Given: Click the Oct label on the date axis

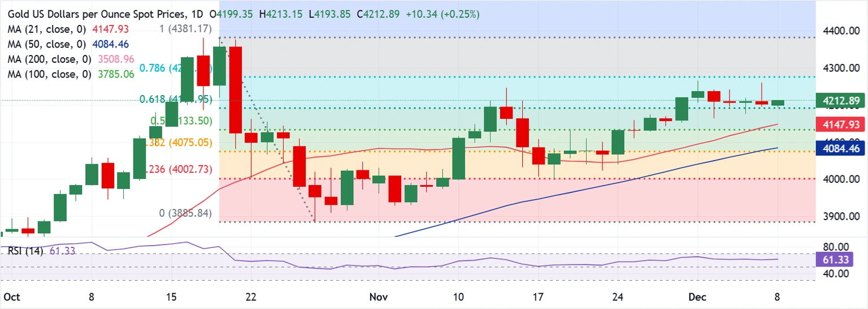Looking at the screenshot, I should tap(11, 297).
